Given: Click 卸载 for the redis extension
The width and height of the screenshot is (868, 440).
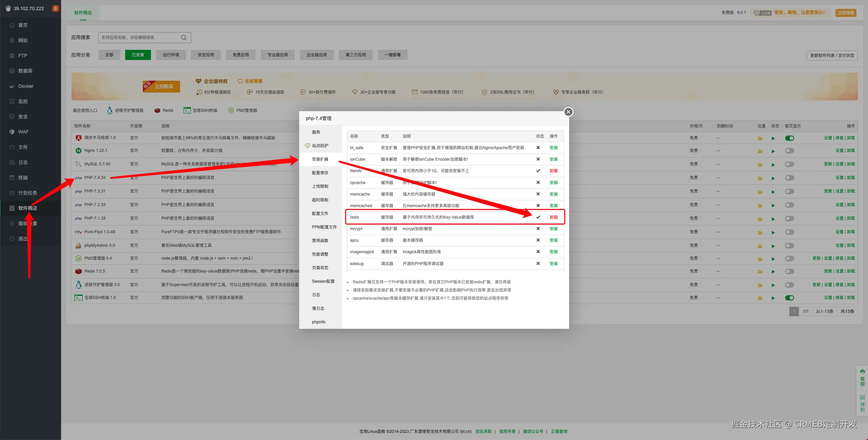Looking at the screenshot, I should (553, 217).
